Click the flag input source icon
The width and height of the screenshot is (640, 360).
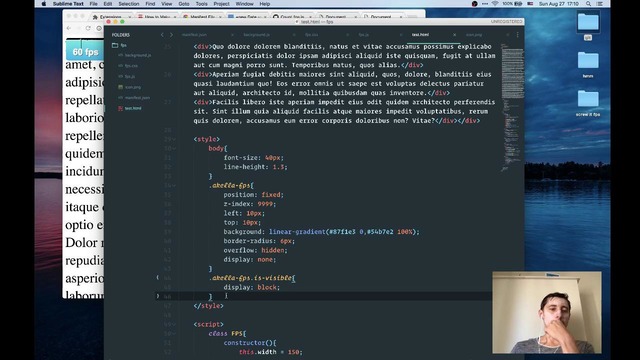pyautogui.click(x=530, y=4)
